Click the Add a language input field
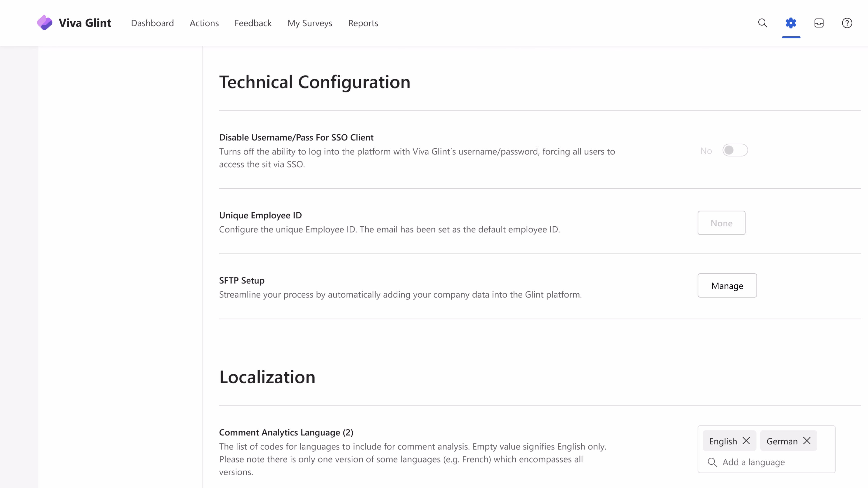 tap(766, 462)
